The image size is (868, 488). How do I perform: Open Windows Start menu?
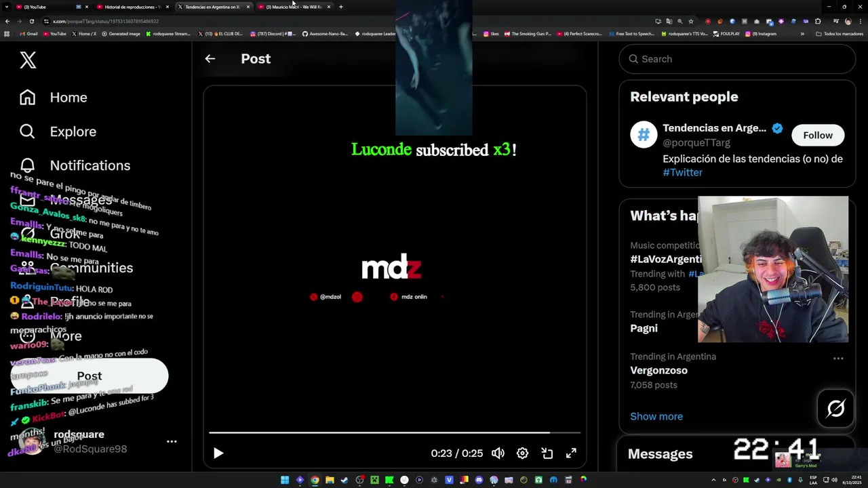(x=285, y=480)
